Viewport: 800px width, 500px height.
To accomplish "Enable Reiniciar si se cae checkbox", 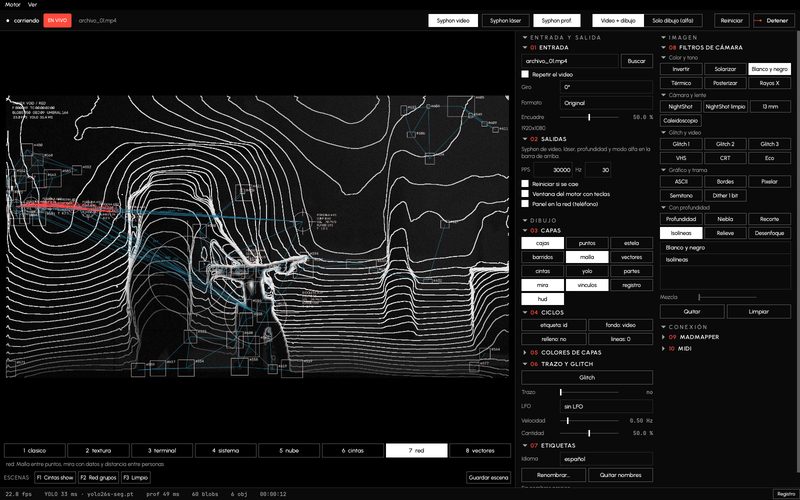I will click(525, 184).
